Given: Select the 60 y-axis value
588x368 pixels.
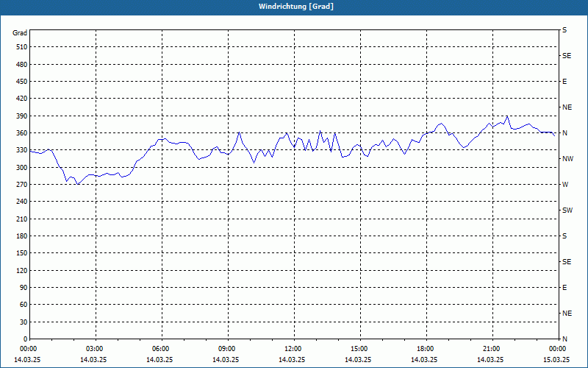Looking at the screenshot, I should click(24, 305).
